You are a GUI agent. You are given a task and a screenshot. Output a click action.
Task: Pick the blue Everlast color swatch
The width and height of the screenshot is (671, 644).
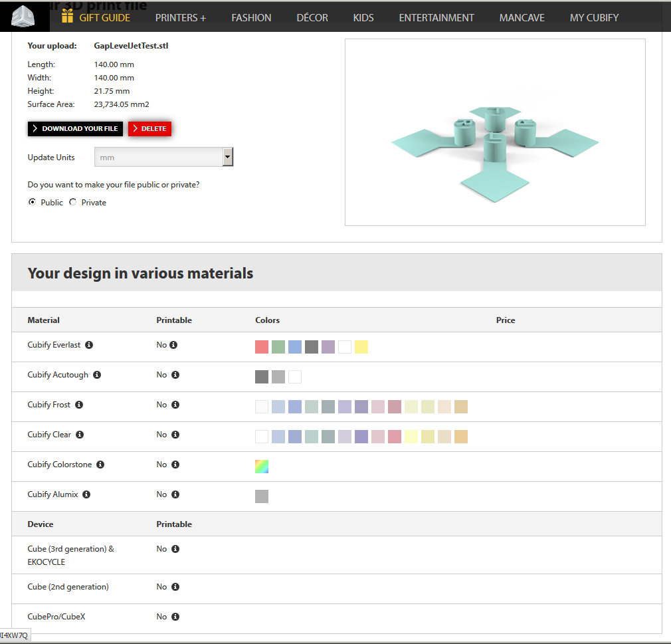pos(295,348)
